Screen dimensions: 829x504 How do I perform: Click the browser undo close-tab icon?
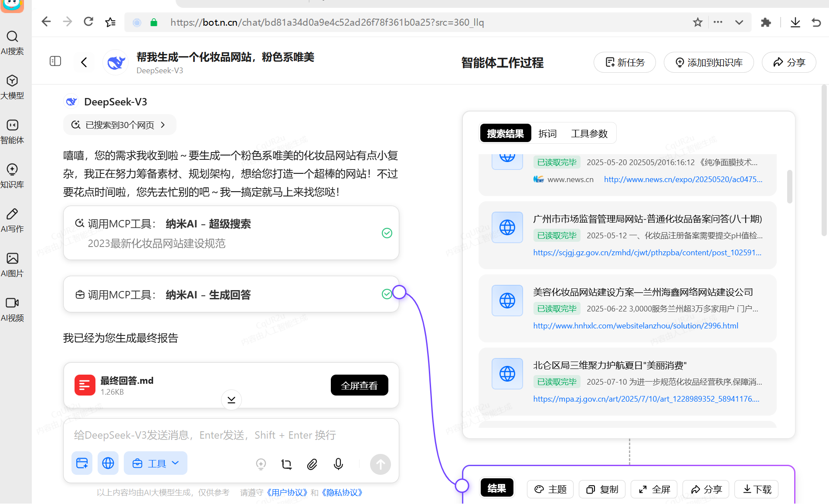pyautogui.click(x=816, y=22)
